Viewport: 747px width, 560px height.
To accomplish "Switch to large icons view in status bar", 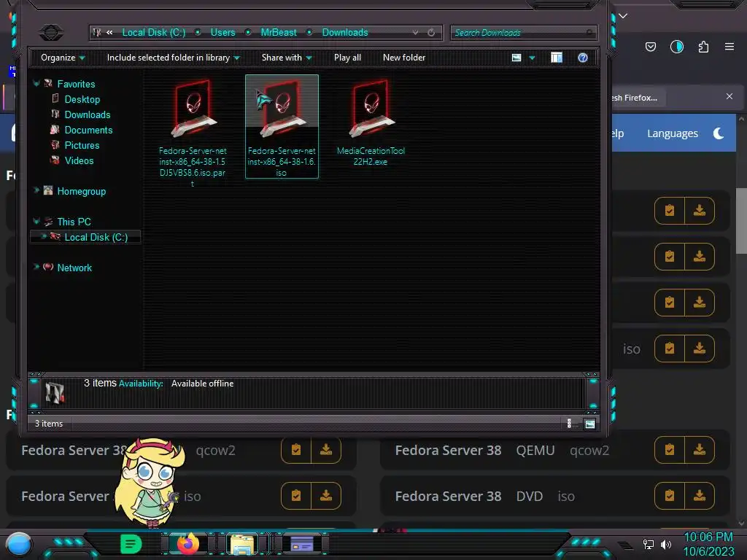I will pos(589,424).
